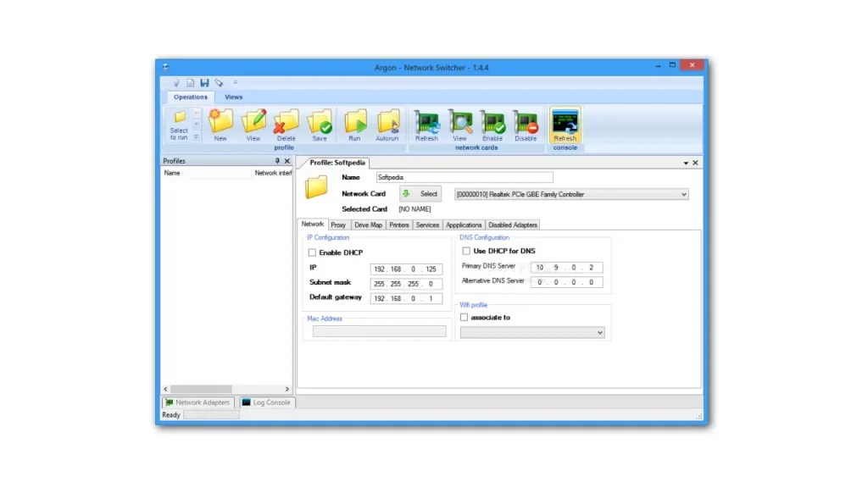Open the Log Console panel
The width and height of the screenshot is (868, 488).
(x=266, y=402)
